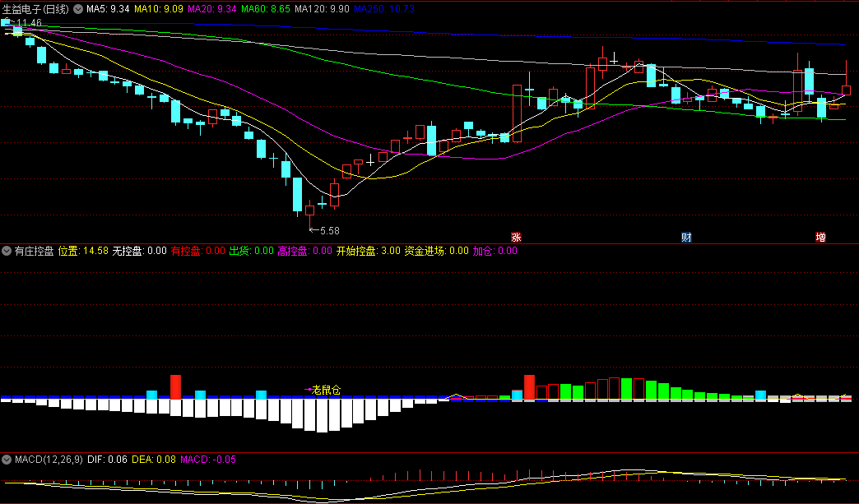Click the 11.46 high price label

(x=29, y=23)
